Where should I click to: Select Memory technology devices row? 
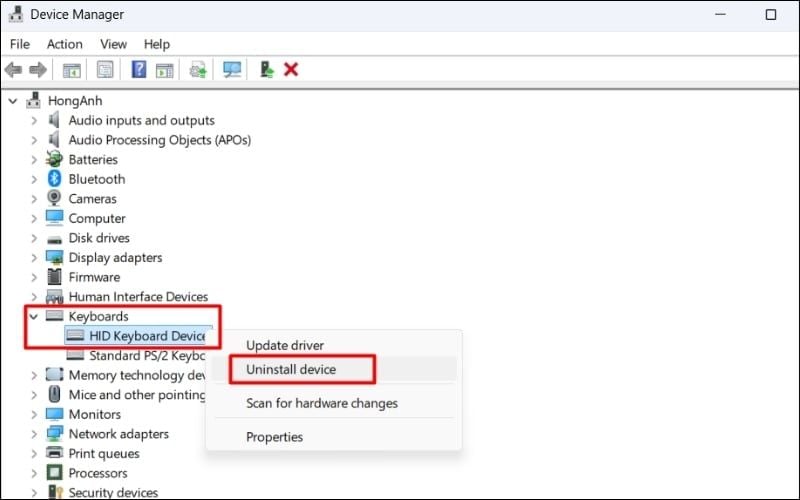126,375
